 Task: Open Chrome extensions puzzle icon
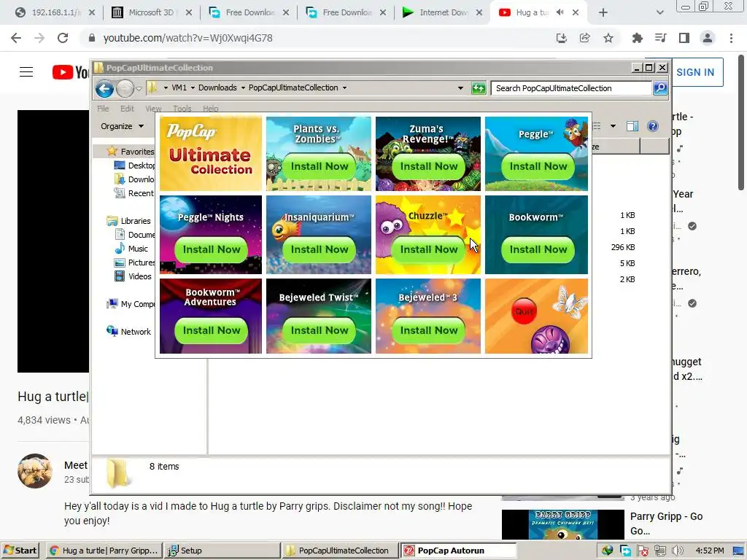tap(637, 38)
